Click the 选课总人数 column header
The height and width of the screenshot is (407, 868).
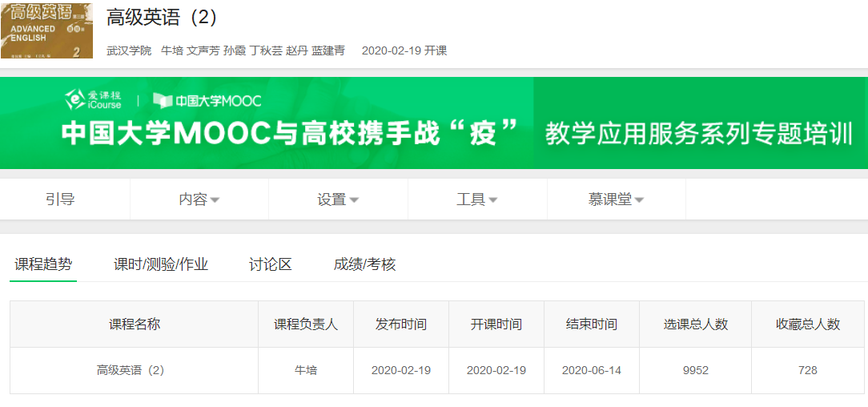point(696,324)
